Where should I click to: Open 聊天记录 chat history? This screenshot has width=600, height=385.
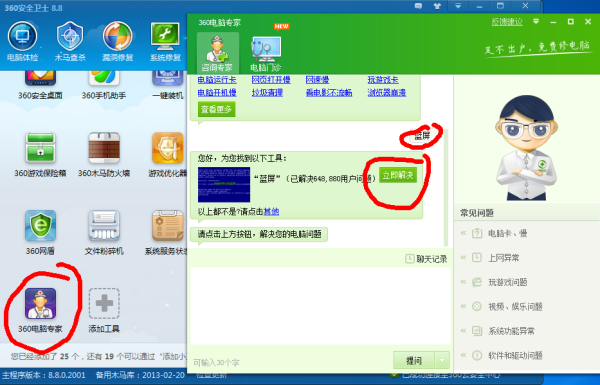tap(426, 259)
